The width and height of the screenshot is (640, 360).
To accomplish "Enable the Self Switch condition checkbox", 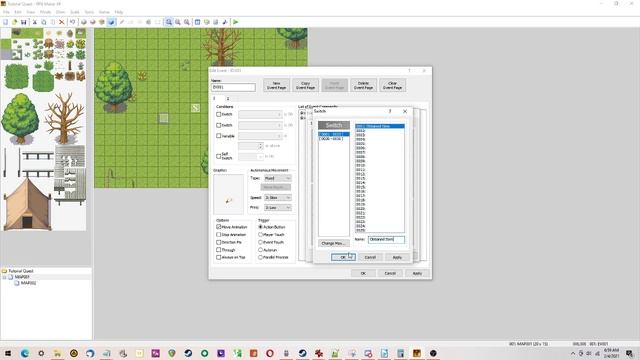I will 219,156.
